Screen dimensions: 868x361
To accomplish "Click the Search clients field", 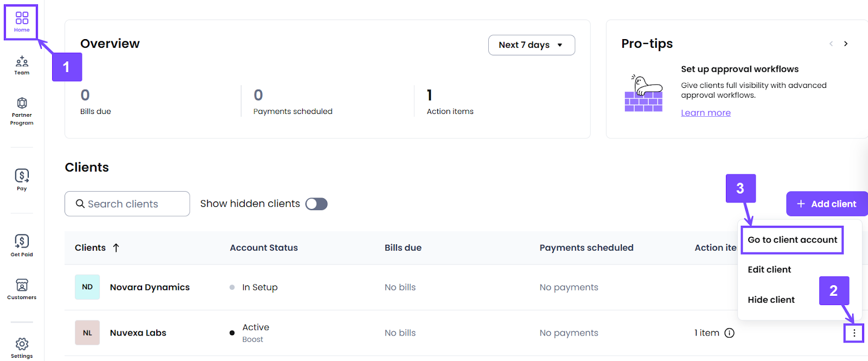I will pos(127,204).
